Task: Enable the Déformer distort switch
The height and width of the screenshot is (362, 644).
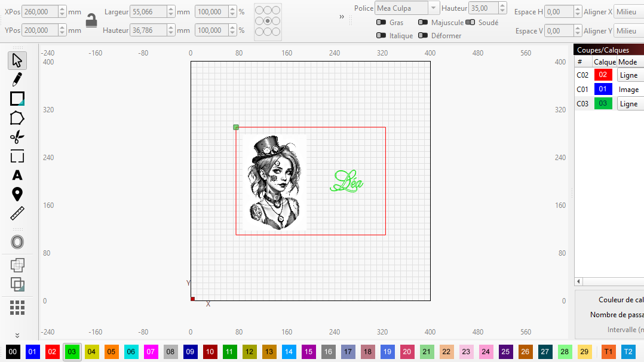Action: point(423,35)
